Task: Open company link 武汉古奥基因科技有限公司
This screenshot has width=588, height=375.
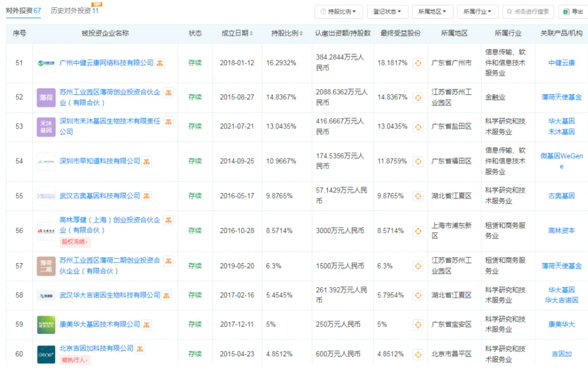Action: pos(100,196)
